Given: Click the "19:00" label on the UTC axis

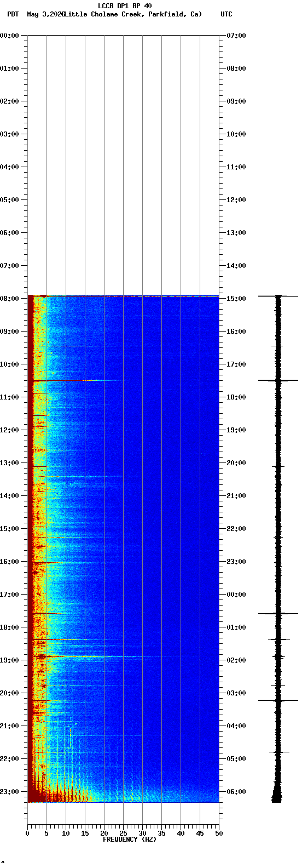Looking at the screenshot, I should point(236,430).
